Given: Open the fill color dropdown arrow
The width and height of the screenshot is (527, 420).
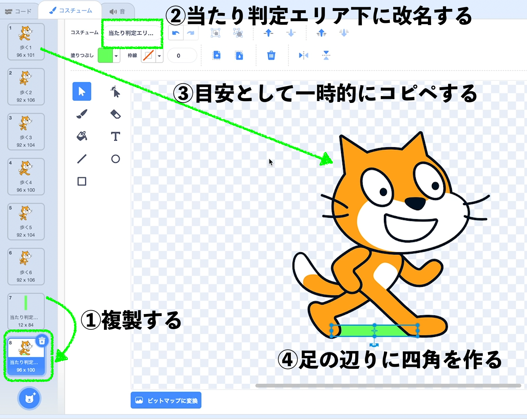Looking at the screenshot, I should point(116,56).
